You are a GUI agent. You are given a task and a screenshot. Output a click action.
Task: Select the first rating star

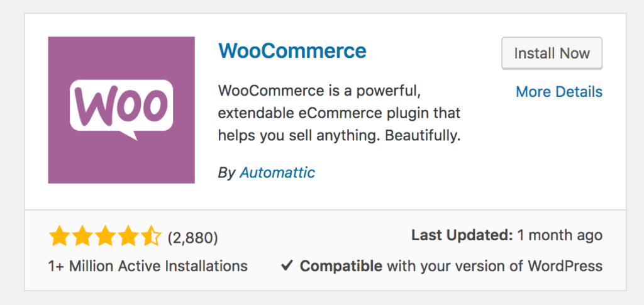(x=60, y=237)
